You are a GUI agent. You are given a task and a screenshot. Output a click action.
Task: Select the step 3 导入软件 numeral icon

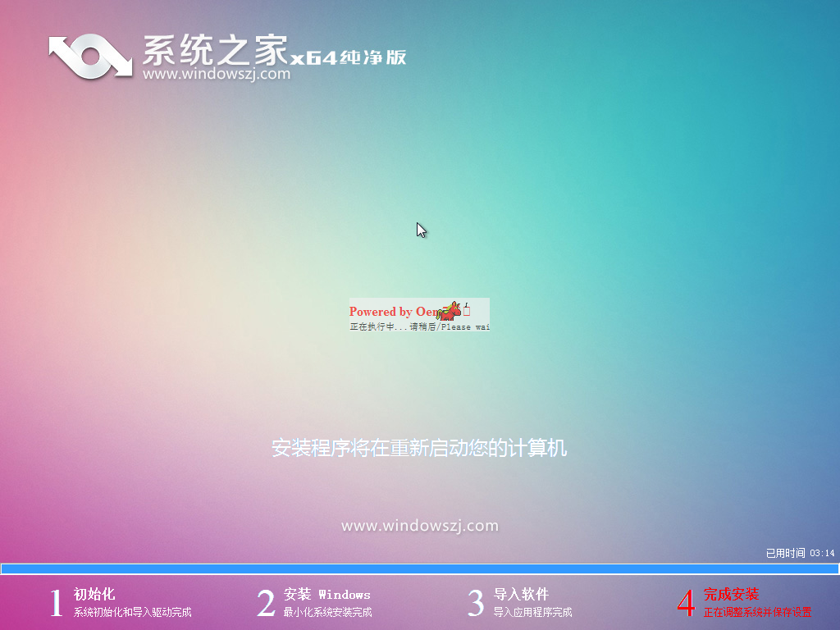point(475,603)
